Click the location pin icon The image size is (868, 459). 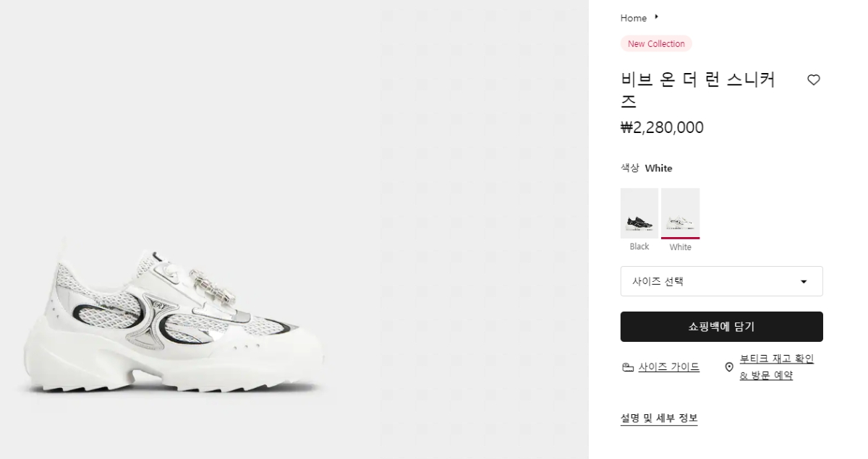coord(729,367)
